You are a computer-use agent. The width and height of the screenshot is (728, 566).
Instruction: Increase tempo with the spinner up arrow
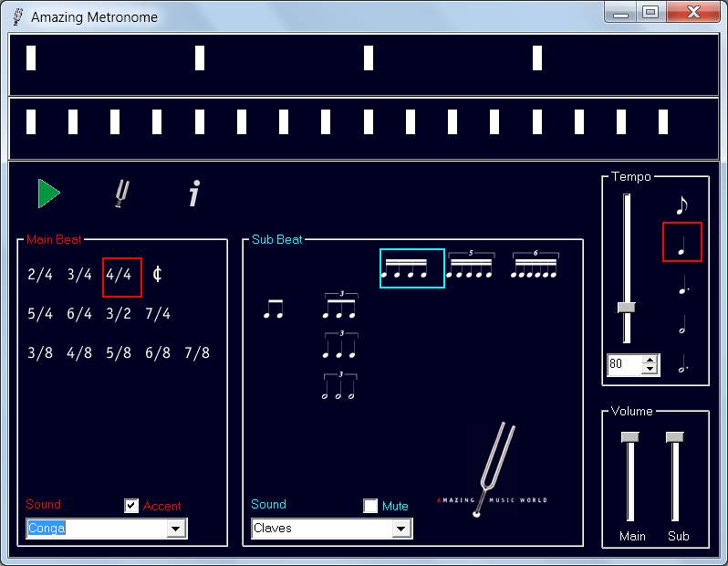[650, 361]
